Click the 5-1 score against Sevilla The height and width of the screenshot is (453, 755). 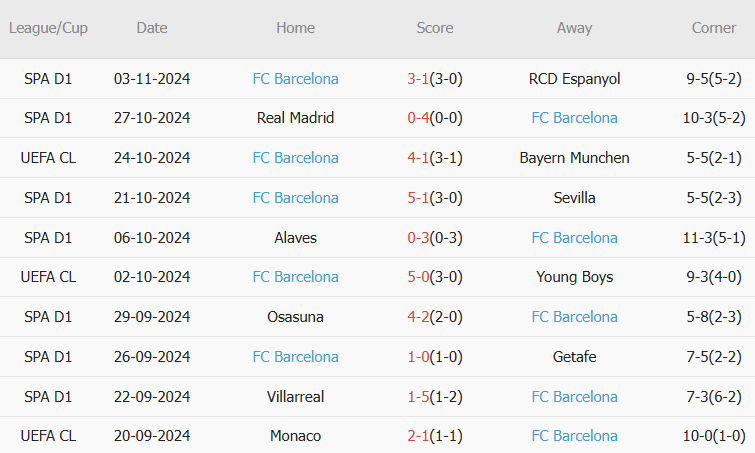tap(418, 198)
